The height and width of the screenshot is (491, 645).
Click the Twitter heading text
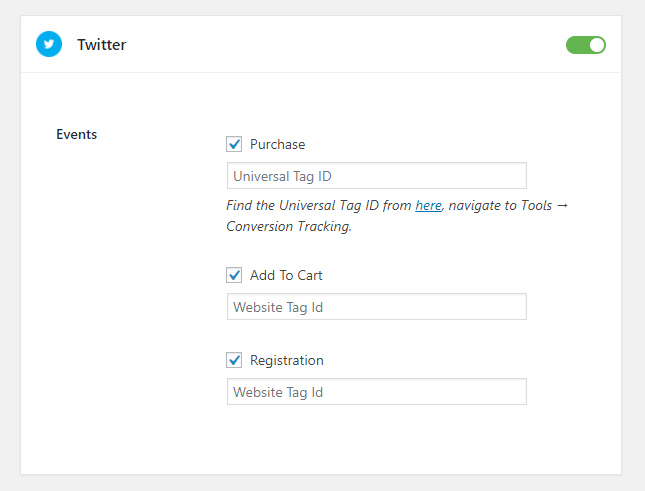click(x=102, y=44)
